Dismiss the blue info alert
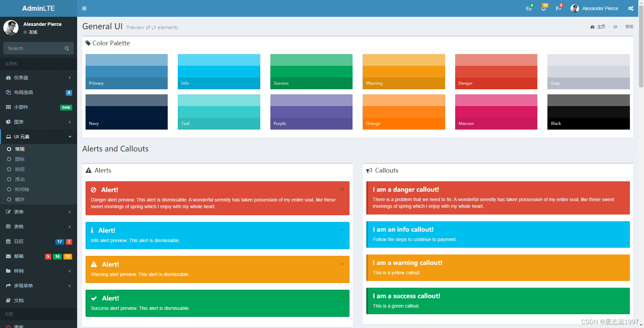This screenshot has width=644, height=328. click(x=342, y=230)
